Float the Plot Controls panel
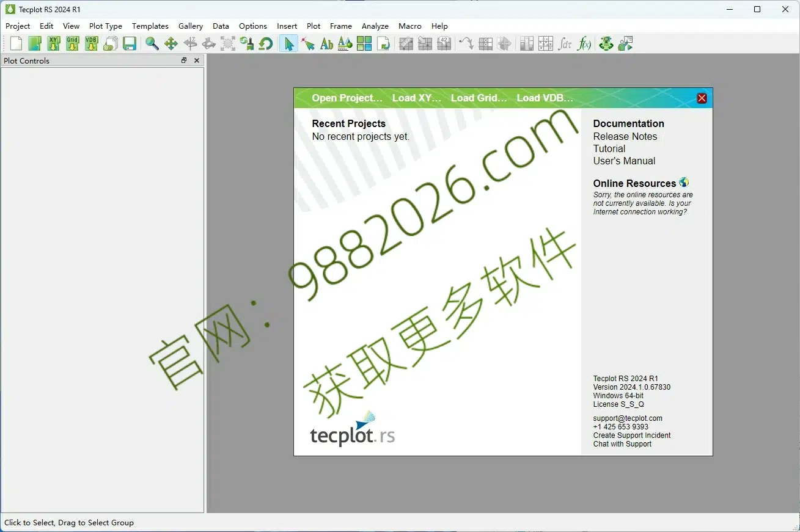800x532 pixels. (184, 60)
